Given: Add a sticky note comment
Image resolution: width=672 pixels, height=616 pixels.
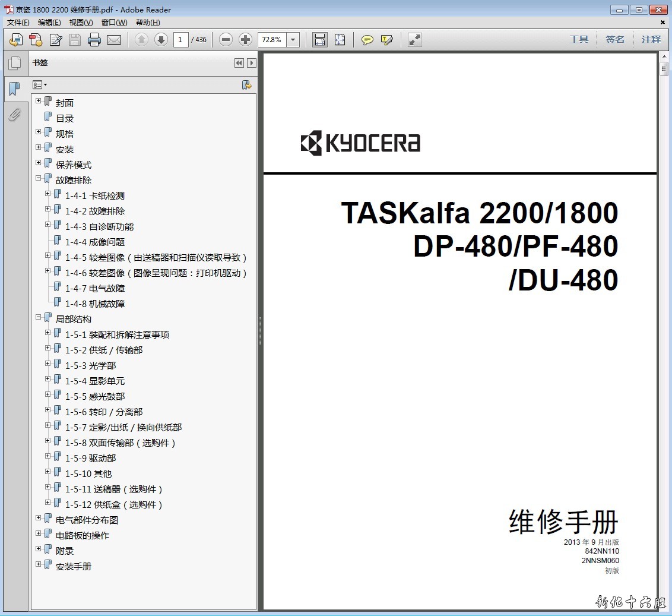Looking at the screenshot, I should pos(367,40).
